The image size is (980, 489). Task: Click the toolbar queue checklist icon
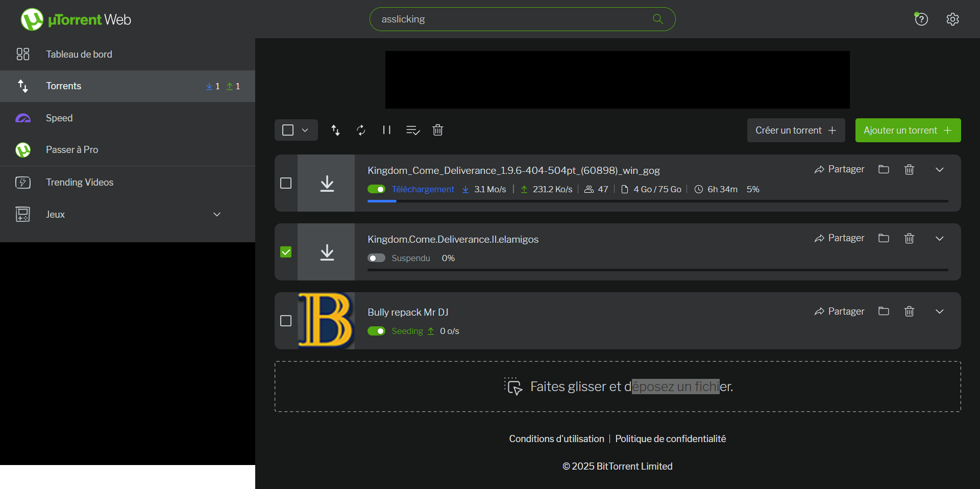click(x=412, y=130)
